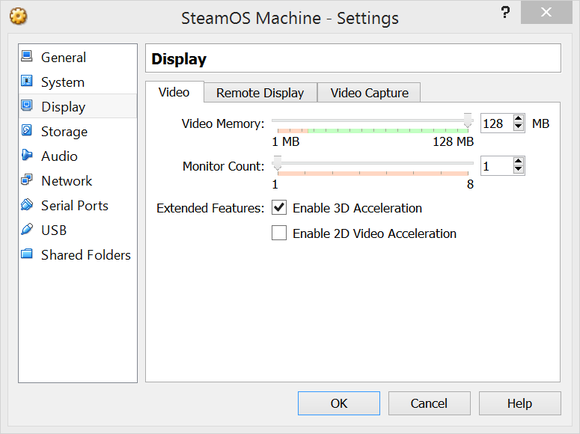The height and width of the screenshot is (434, 580).
Task: Click the Monitor Count slider handle
Action: coord(277,163)
